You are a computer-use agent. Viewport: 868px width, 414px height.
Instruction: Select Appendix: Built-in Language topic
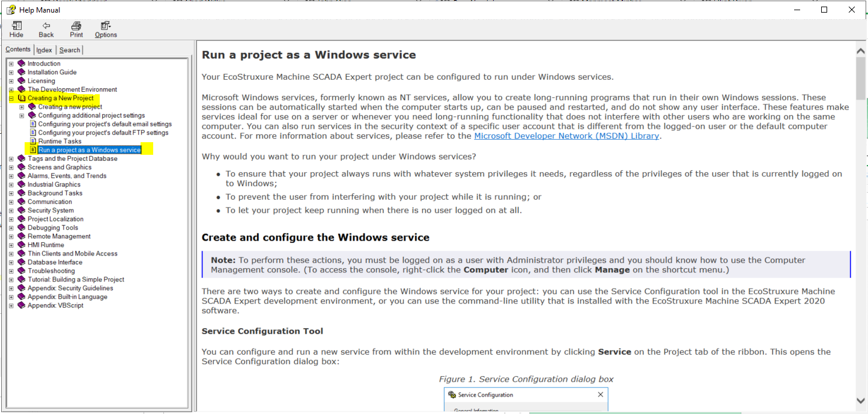coord(67,297)
